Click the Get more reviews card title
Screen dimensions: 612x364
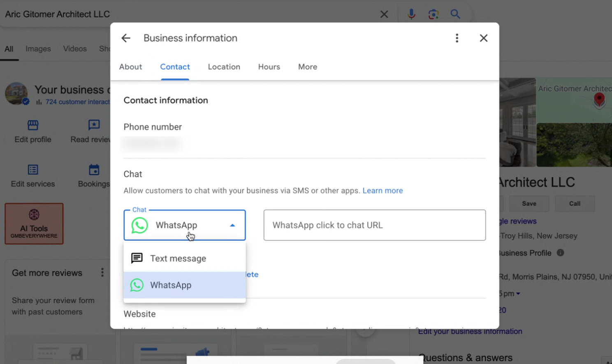(47, 273)
